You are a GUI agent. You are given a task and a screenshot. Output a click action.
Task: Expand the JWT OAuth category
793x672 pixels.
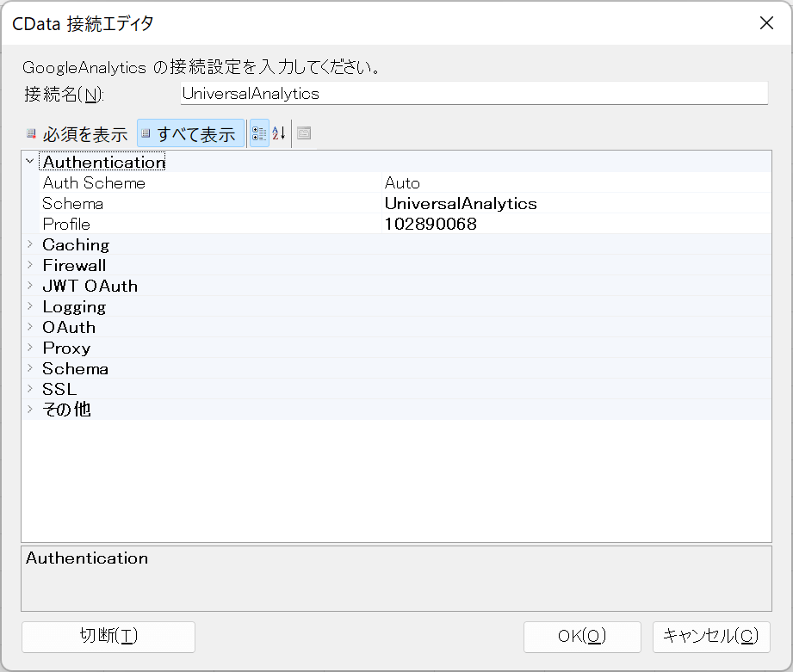pyautogui.click(x=30, y=286)
